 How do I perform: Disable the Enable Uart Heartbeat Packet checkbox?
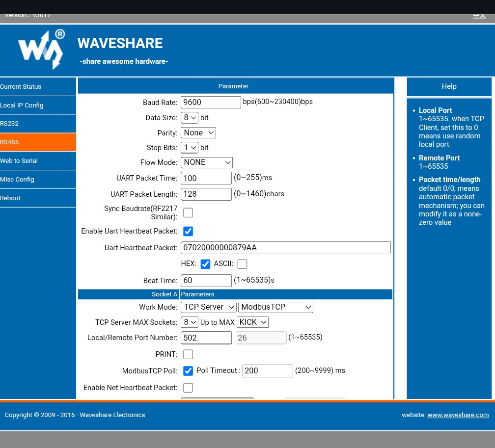tap(188, 231)
